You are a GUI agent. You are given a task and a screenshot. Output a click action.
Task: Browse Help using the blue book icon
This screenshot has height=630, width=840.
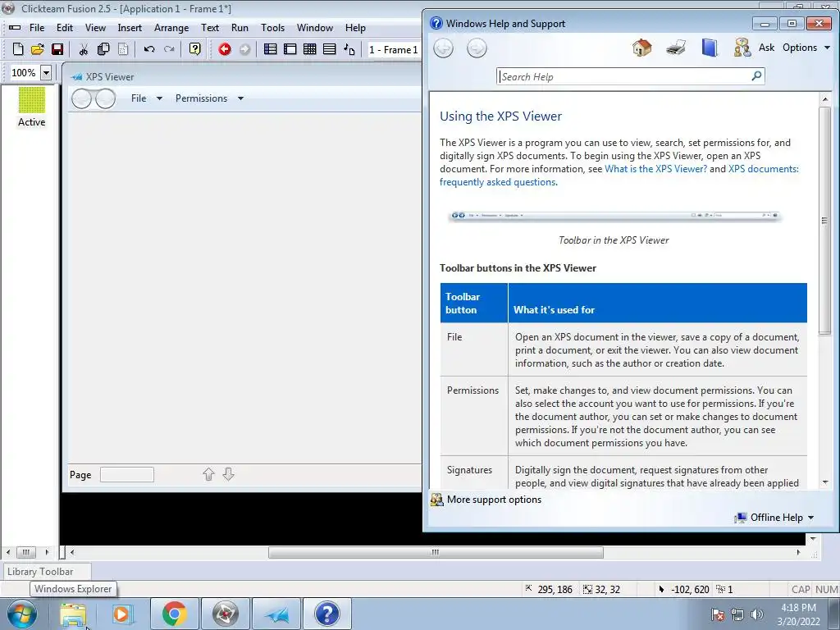pos(710,48)
